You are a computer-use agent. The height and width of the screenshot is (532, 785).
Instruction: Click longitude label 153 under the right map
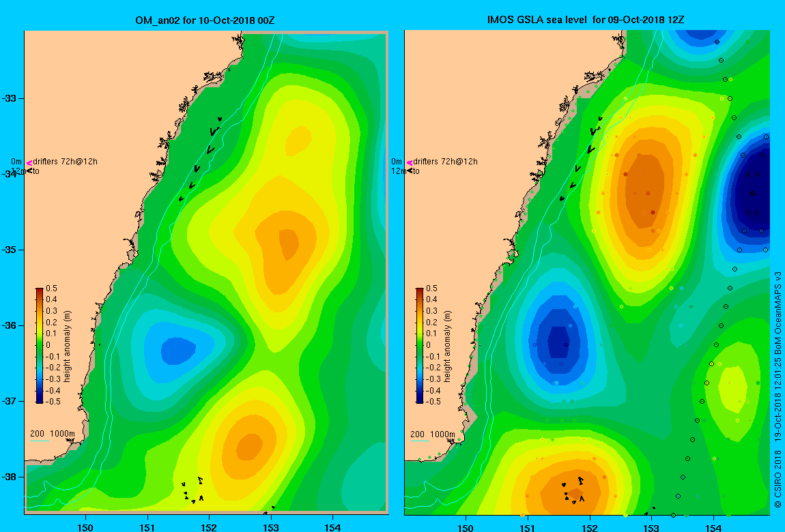pyautogui.click(x=651, y=527)
